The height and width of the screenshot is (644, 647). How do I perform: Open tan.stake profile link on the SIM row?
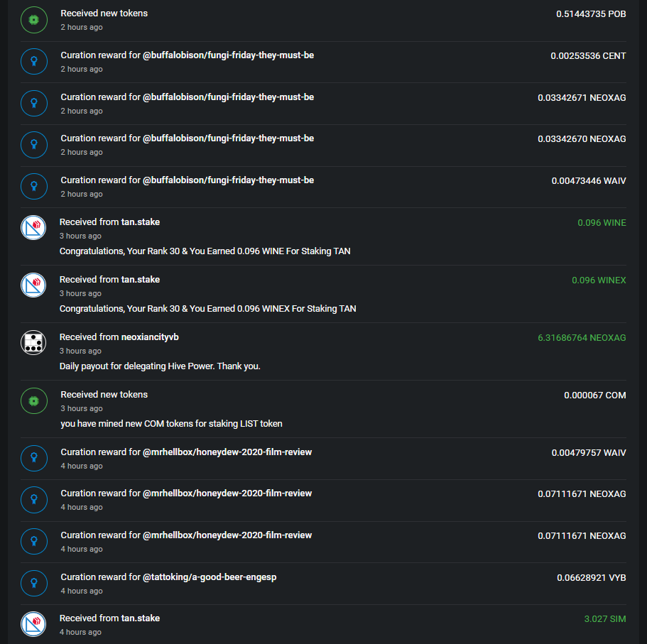141,618
